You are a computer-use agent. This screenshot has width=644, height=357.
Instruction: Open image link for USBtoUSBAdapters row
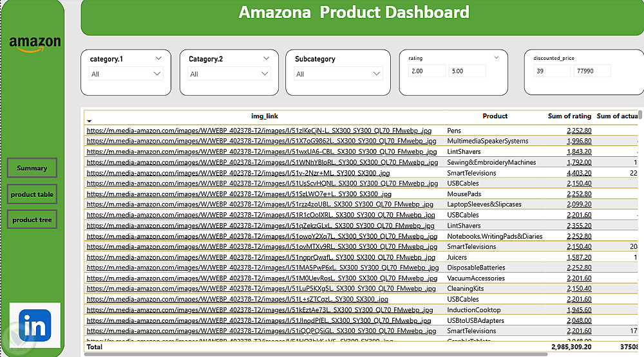coord(259,320)
